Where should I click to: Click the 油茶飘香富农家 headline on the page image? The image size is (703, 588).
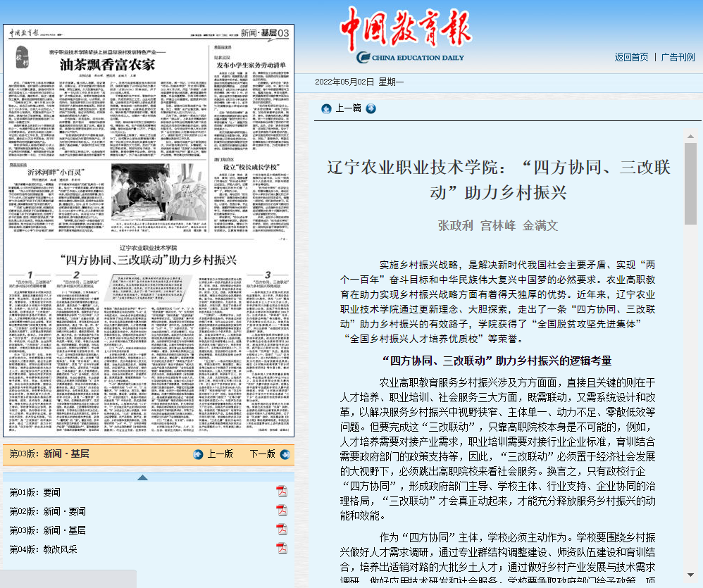pyautogui.click(x=108, y=65)
